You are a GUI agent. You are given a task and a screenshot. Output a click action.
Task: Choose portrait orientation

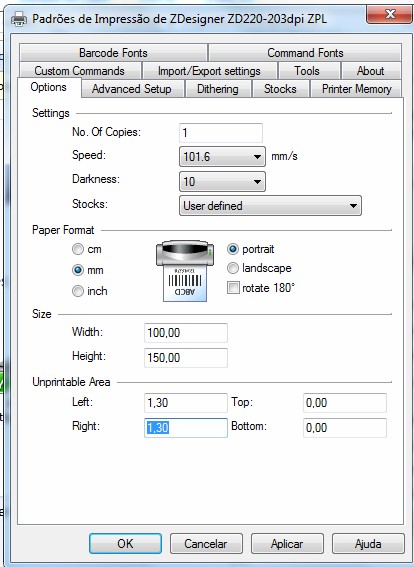point(232,249)
